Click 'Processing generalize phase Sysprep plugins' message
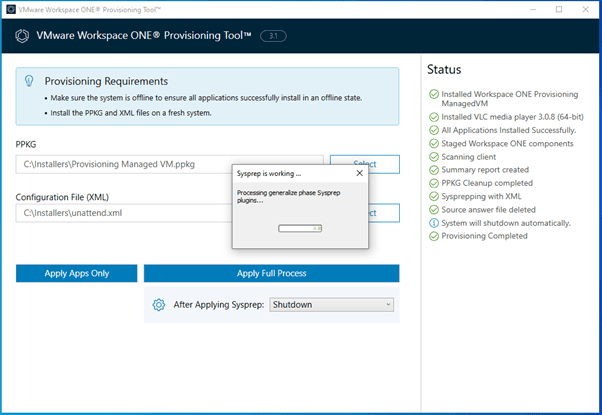Viewport: 602px width, 415px height. click(x=288, y=197)
